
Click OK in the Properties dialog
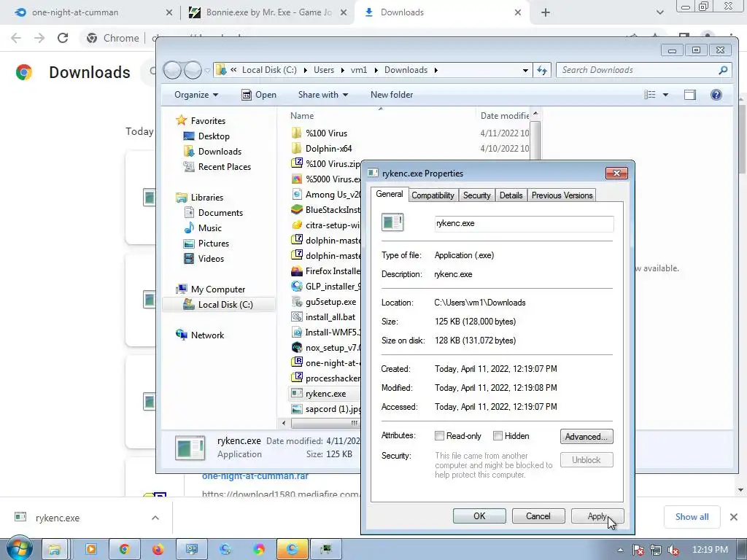(x=479, y=516)
